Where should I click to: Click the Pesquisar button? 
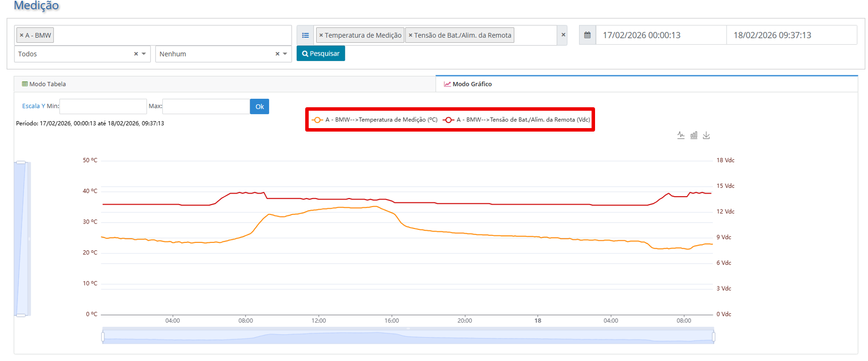coord(321,53)
